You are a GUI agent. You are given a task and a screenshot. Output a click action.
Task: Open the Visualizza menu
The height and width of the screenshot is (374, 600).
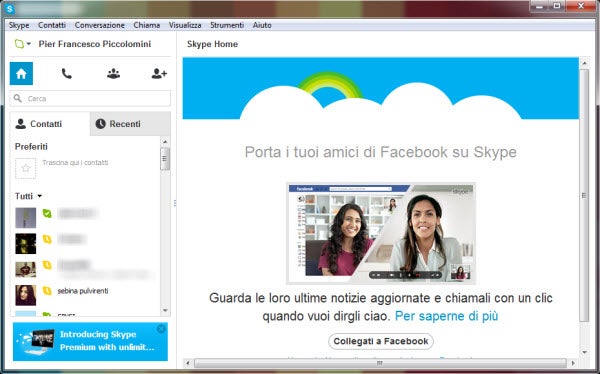tap(185, 25)
